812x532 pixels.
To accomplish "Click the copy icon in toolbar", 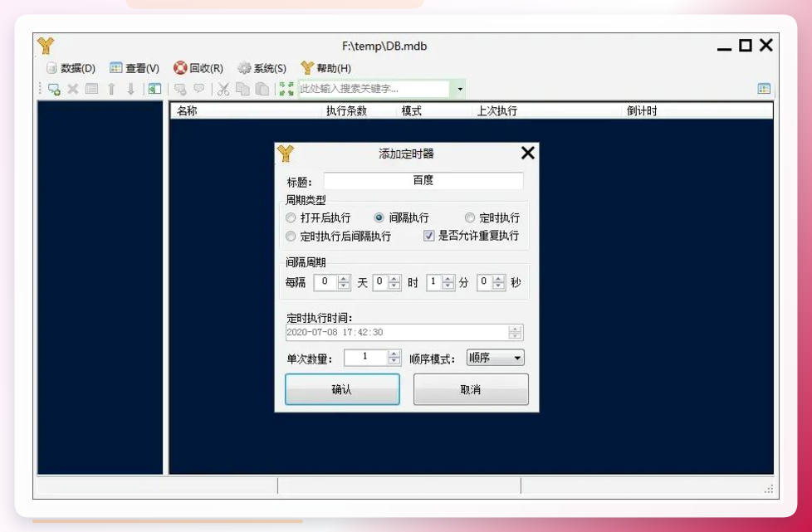I will tap(242, 89).
